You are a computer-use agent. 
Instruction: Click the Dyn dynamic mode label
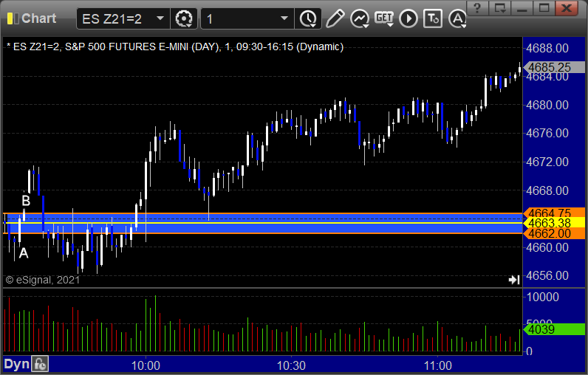point(16,364)
